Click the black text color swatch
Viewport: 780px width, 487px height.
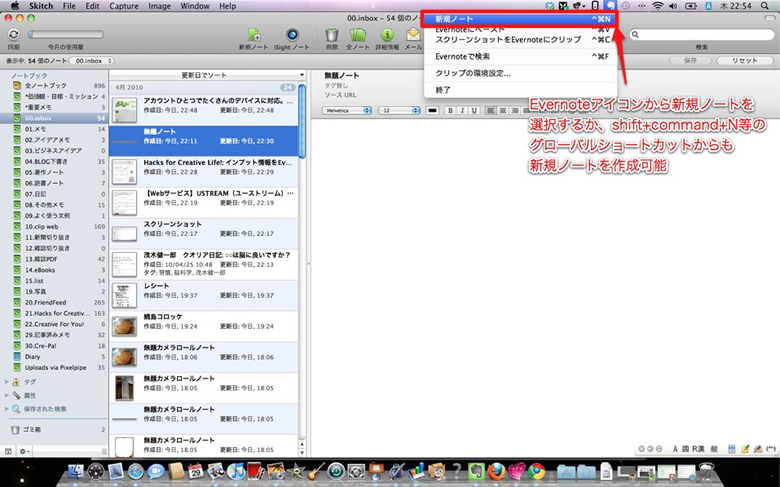(432, 110)
